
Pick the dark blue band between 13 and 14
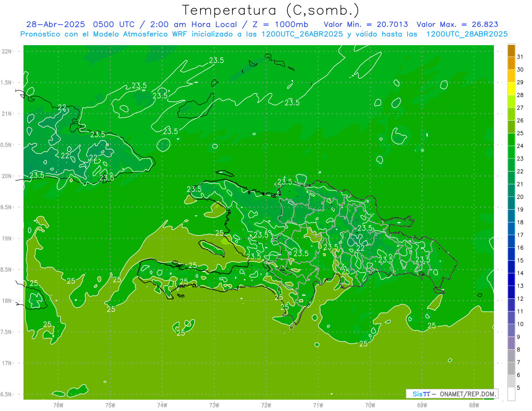click(x=511, y=279)
